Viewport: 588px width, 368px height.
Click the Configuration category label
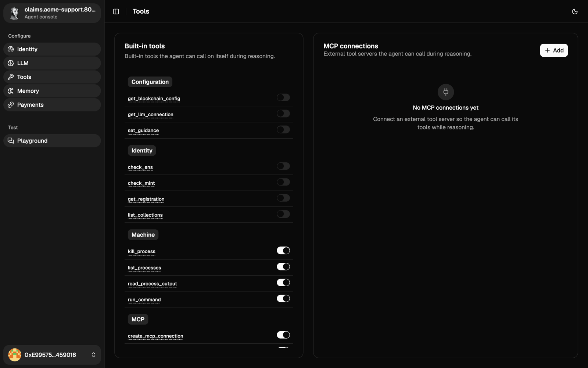click(150, 82)
